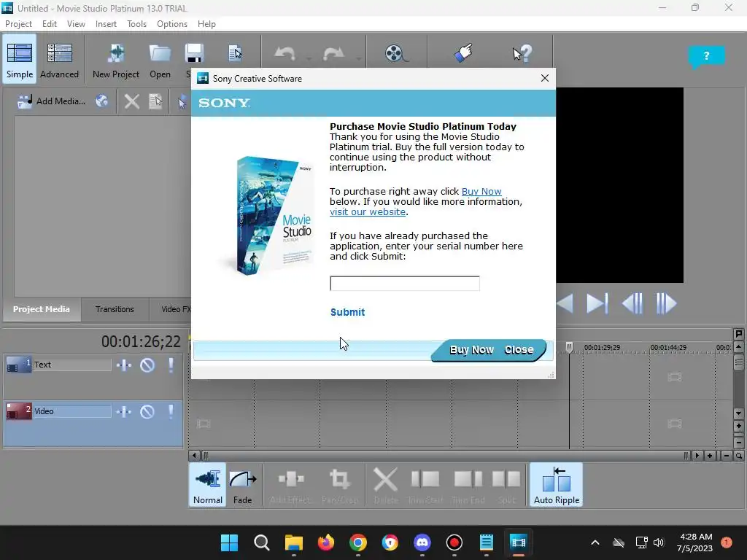Screen dimensions: 747x560
Task: Open the Tools menu
Action: point(136,24)
